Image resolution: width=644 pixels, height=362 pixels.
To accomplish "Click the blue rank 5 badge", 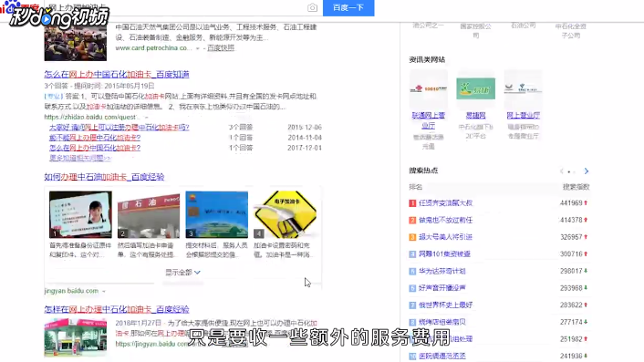I will tap(413, 272).
